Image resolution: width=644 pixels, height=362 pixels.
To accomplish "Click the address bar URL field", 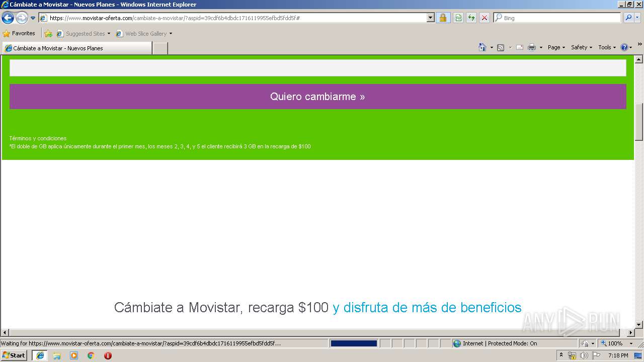I will tap(233, 18).
